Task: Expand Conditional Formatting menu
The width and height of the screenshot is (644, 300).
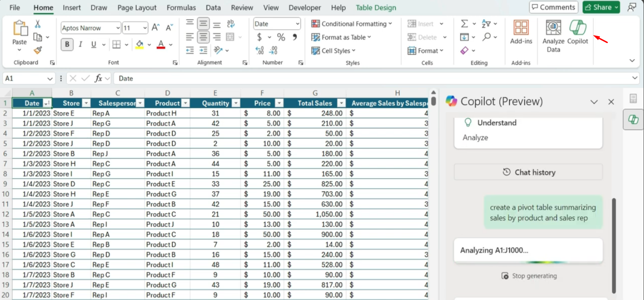Action: (x=351, y=24)
